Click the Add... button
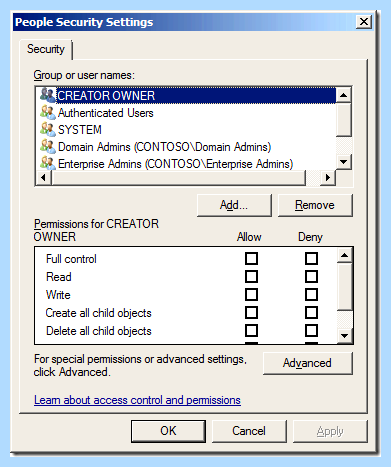Image resolution: width=391 pixels, height=467 pixels. coord(234,205)
